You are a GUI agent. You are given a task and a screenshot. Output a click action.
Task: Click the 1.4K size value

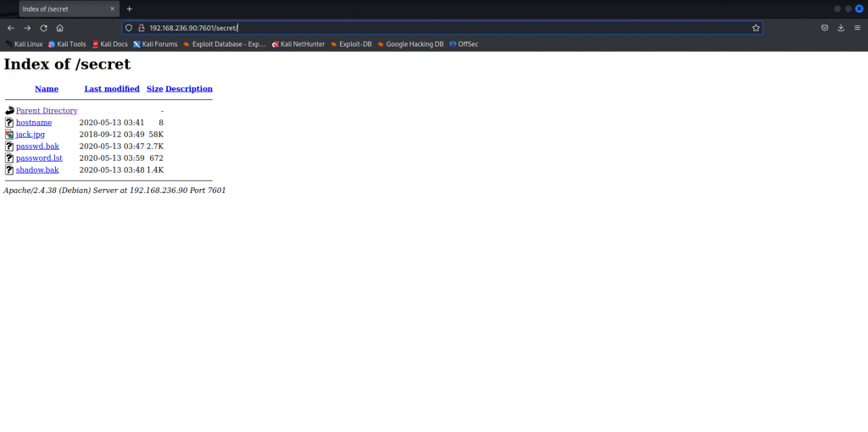pos(155,169)
